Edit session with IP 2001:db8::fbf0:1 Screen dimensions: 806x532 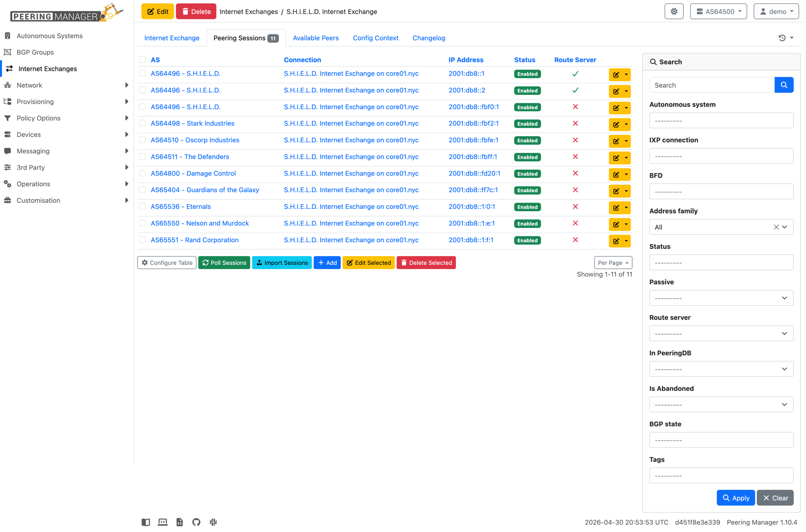click(x=615, y=108)
